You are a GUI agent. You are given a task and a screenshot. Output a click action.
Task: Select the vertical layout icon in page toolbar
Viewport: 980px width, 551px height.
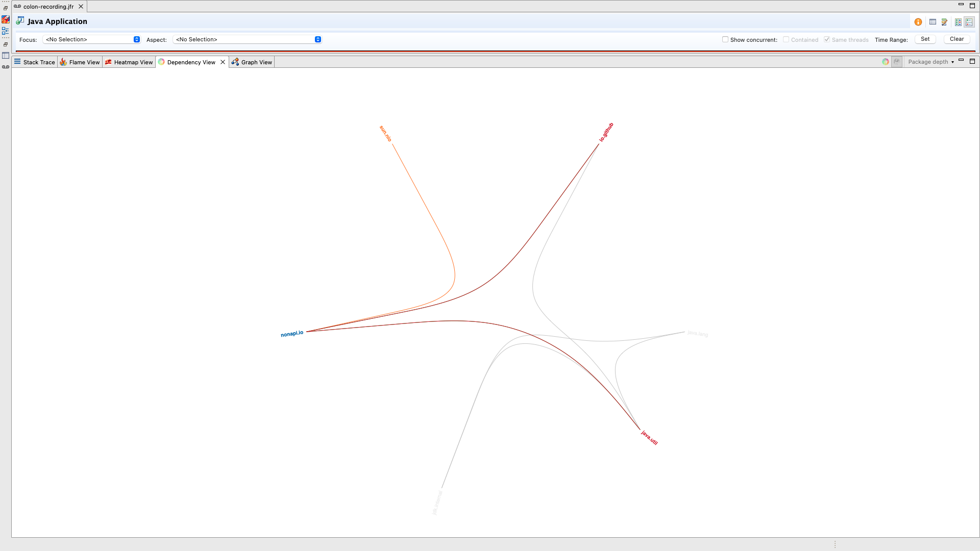pos(958,22)
